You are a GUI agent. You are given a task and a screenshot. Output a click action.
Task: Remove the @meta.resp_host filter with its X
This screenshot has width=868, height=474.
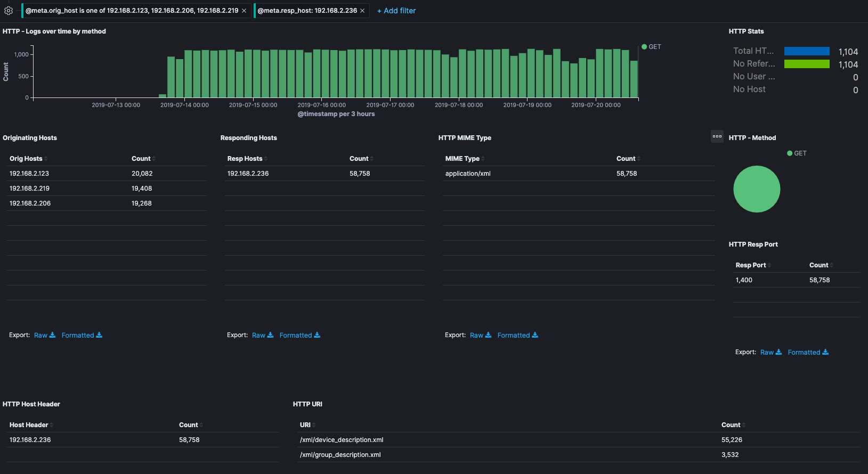362,11
